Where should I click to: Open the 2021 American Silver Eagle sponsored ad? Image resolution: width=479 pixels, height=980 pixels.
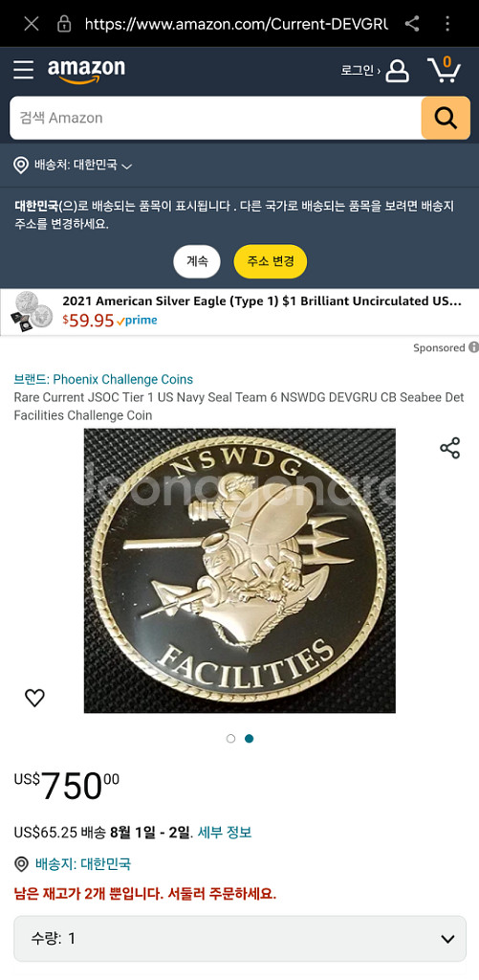pos(239,311)
